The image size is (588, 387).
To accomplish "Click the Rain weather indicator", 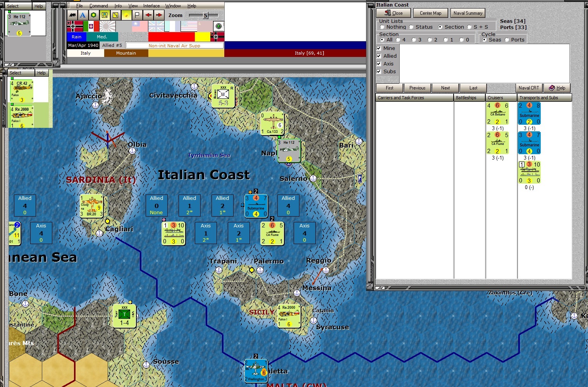I will click(x=76, y=37).
